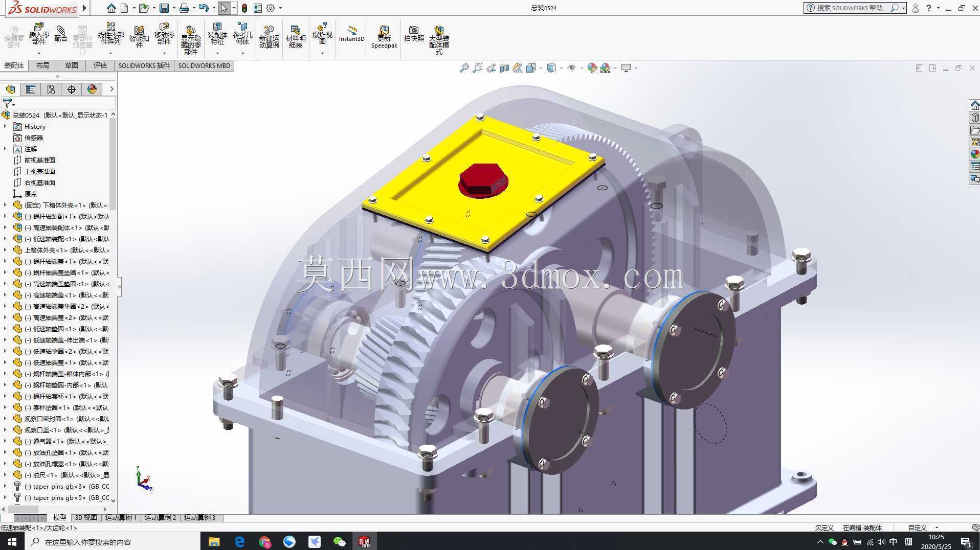Click the Section View icon
980x550 pixels.
(504, 68)
